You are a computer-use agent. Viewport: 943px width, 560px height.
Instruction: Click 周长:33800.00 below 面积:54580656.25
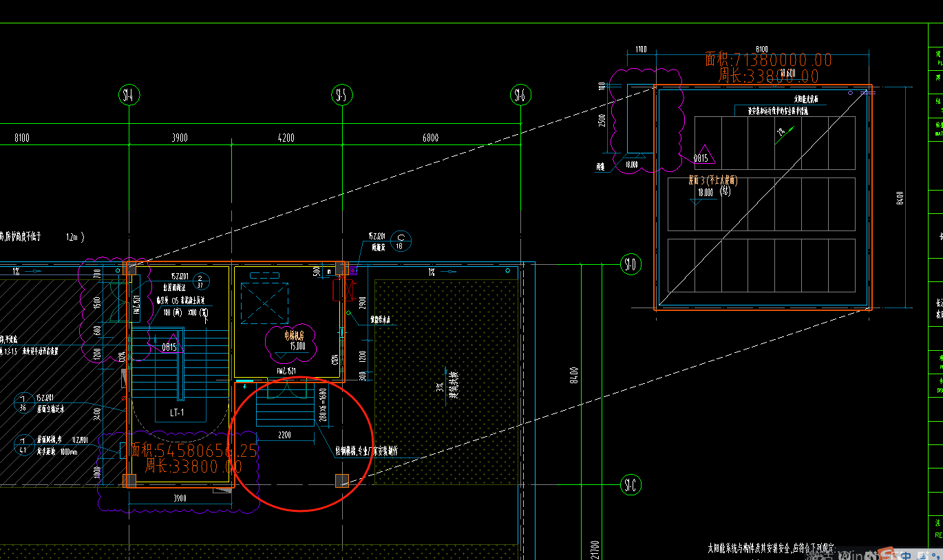click(x=193, y=467)
